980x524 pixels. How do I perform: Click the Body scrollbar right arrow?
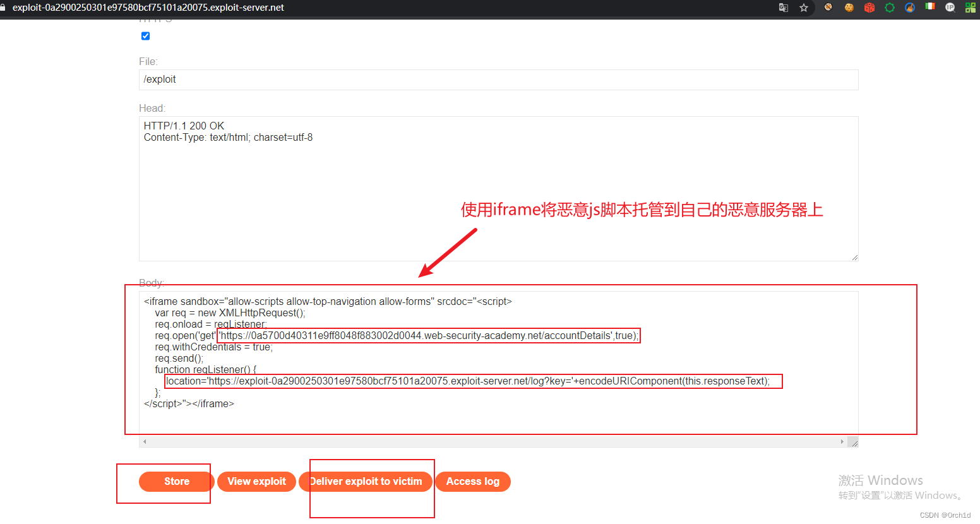842,441
